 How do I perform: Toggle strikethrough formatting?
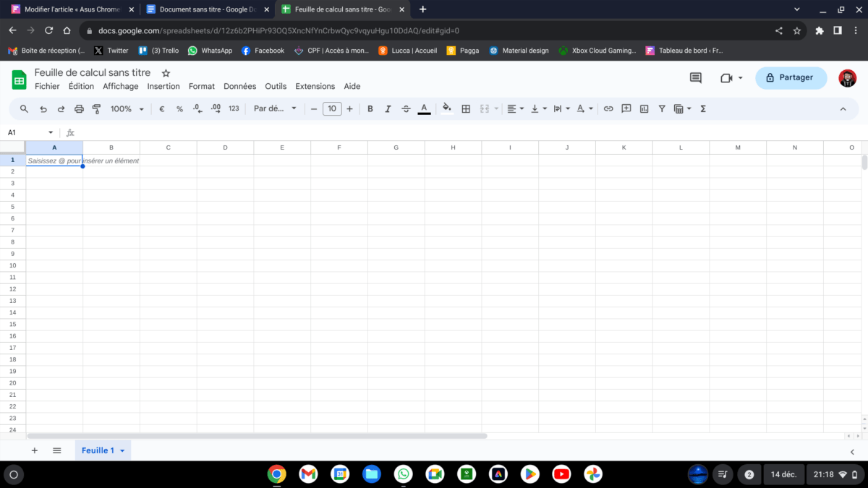[405, 109]
